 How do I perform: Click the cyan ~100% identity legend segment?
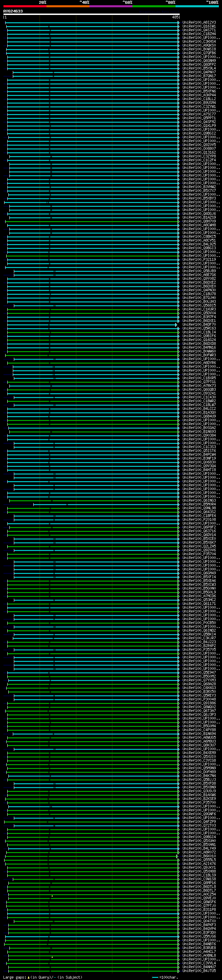click(197, 6)
